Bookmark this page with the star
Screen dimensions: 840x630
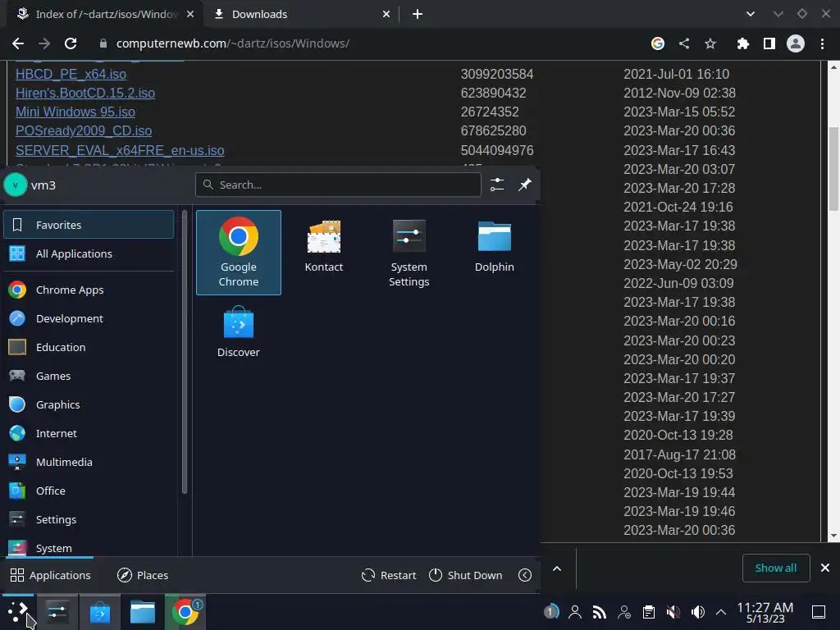(x=710, y=43)
